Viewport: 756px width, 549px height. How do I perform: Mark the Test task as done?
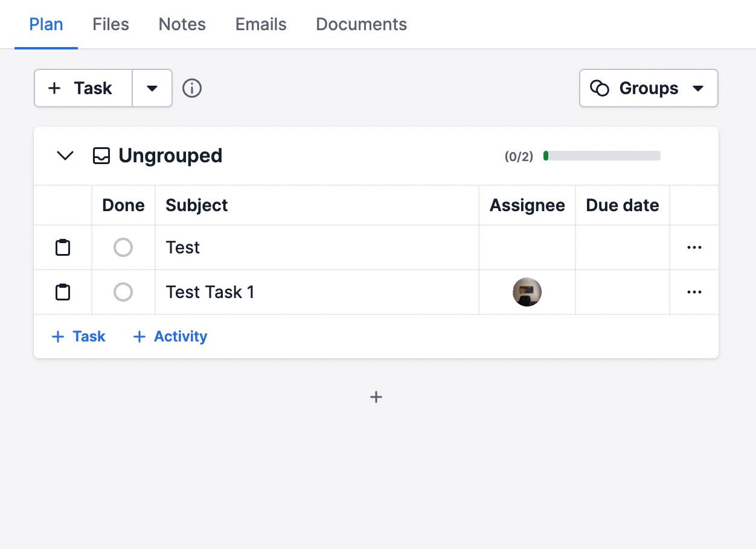(123, 247)
